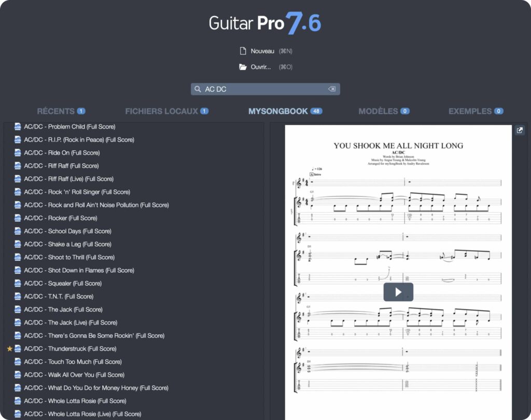This screenshot has height=420, width=531.
Task: Click file icon next to T.N.T.
Action: (x=18, y=297)
